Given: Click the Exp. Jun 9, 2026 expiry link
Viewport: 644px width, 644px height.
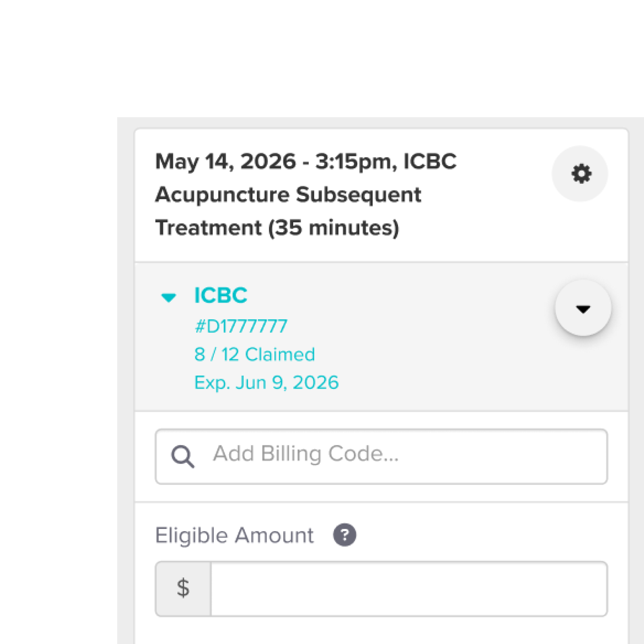Looking at the screenshot, I should pyautogui.click(x=266, y=382).
